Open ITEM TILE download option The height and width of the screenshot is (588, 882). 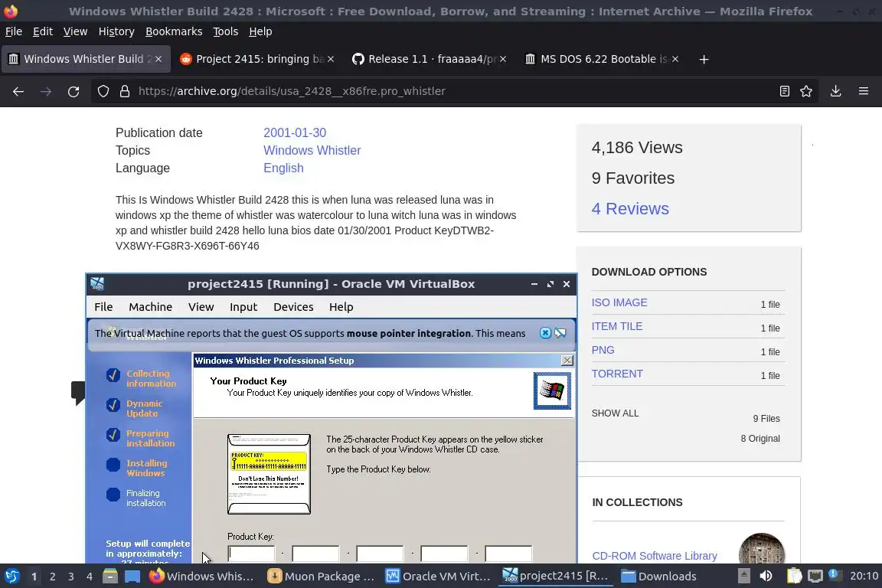point(617,326)
